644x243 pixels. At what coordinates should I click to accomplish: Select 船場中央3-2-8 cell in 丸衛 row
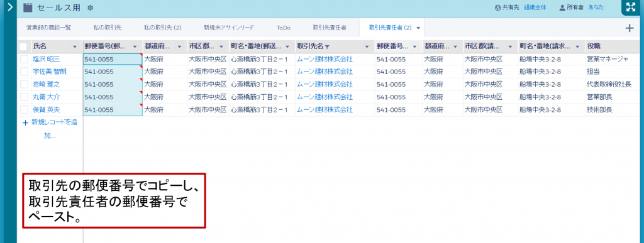pyautogui.click(x=551, y=97)
